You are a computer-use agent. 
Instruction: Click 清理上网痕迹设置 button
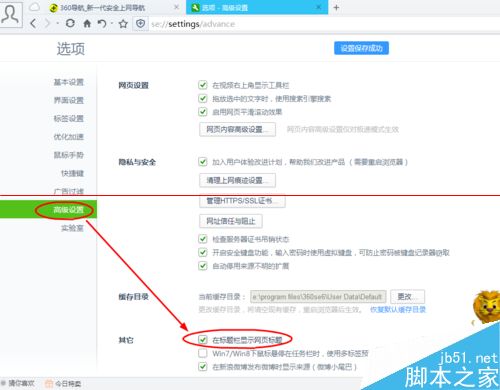coord(237,180)
